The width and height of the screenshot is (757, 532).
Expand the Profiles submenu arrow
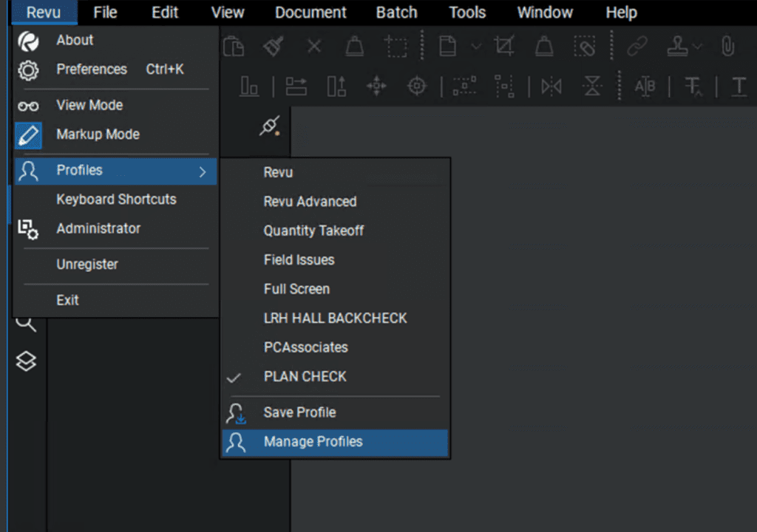203,172
